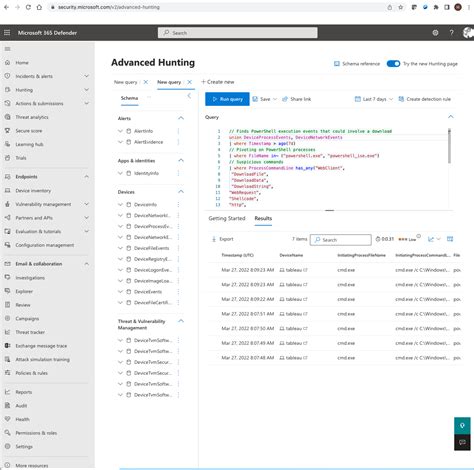474x470 pixels.
Task: Expand Incidents & alerts menu
Action: pos(86,76)
